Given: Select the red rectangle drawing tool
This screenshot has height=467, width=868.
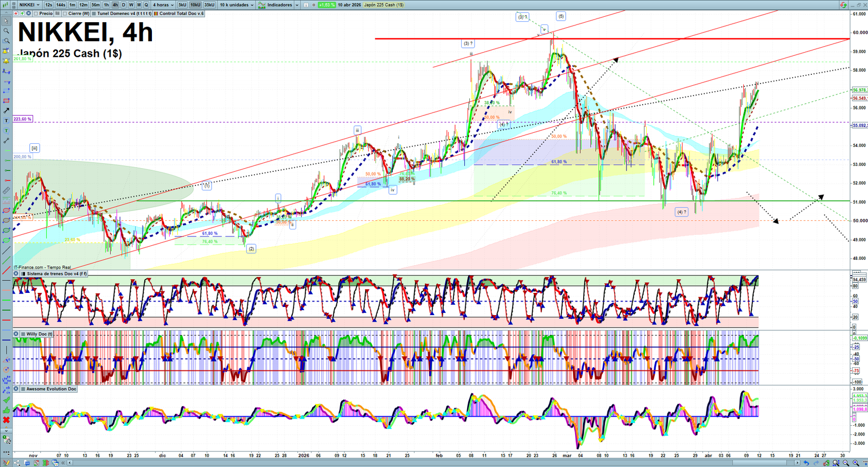Looking at the screenshot, I should tap(7, 101).
